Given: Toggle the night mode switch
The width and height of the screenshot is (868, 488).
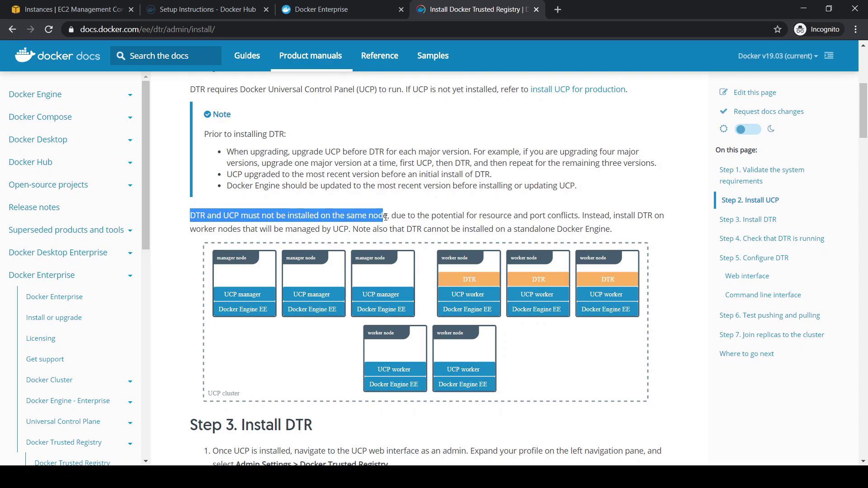Looking at the screenshot, I should (x=748, y=129).
